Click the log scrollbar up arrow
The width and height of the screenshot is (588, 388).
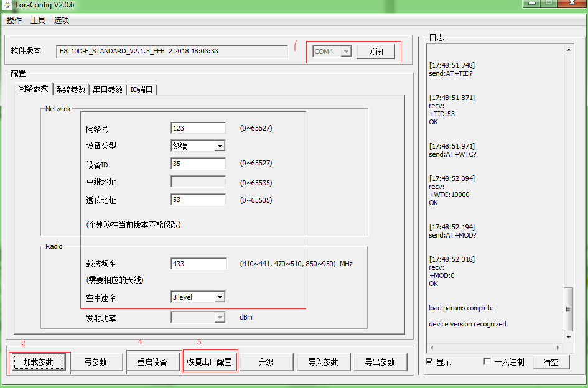[569, 50]
